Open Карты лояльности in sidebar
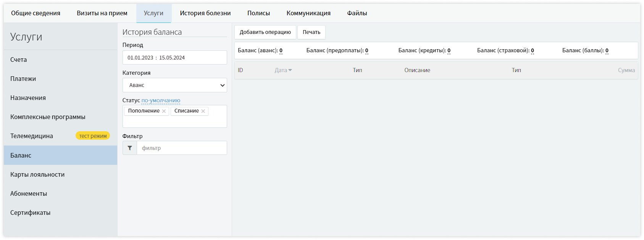Viewport: 644px width, 240px height. (37, 174)
